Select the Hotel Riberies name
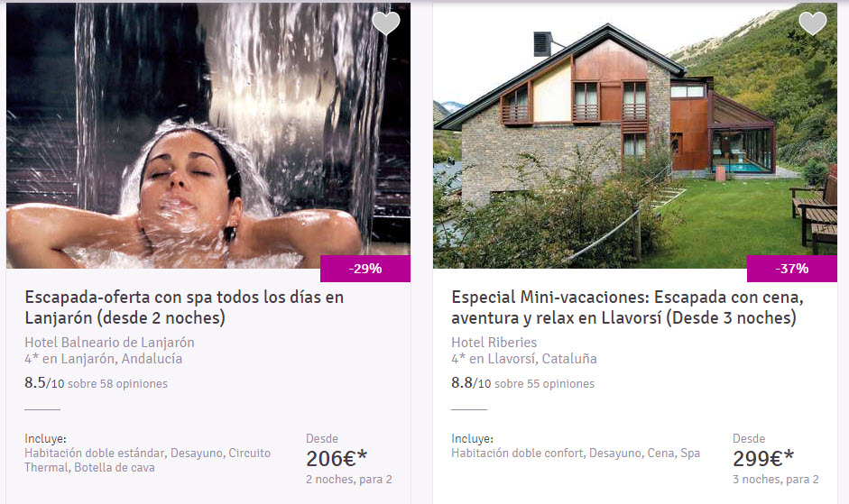Viewport: 849px width, 504px height. 494,343
